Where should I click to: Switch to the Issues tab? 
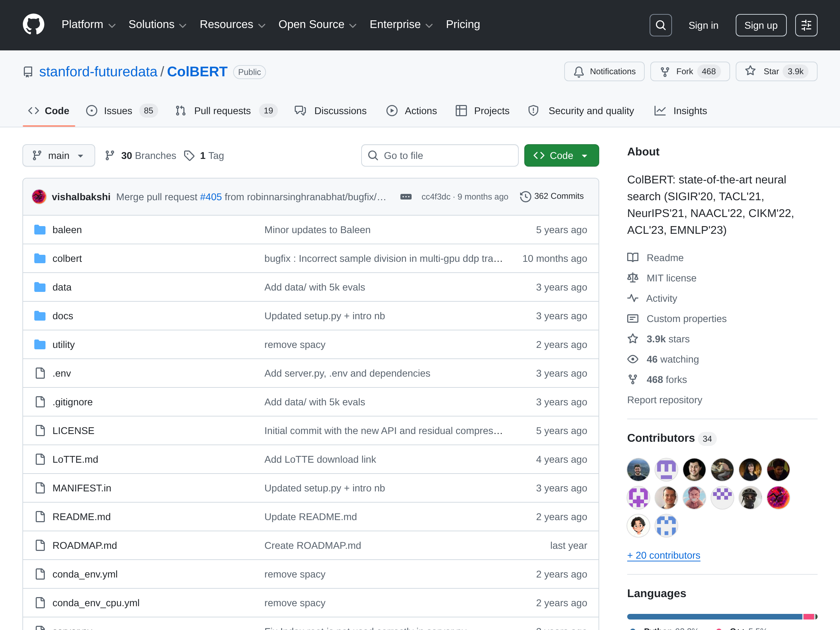coord(121,111)
